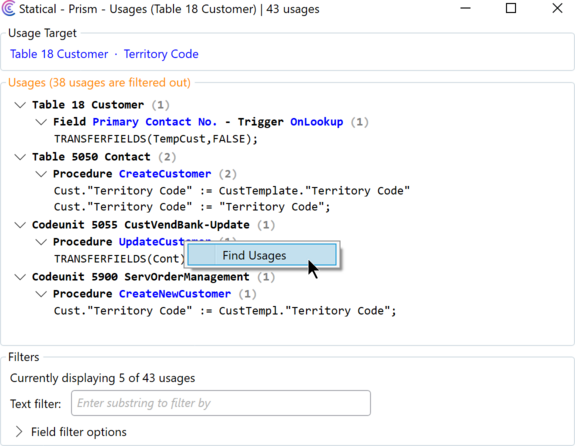Collapse the Field Primary Contact No. node

[41, 122]
